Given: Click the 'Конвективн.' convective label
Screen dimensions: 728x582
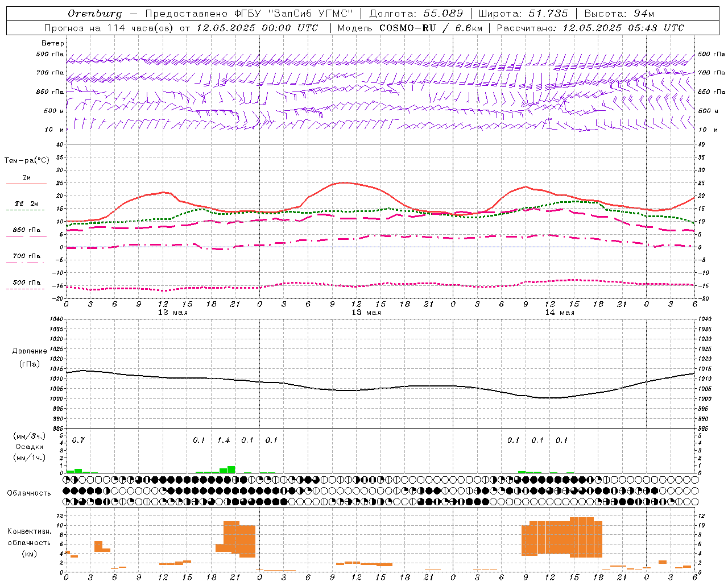Looking at the screenshot, I should click(x=29, y=531).
